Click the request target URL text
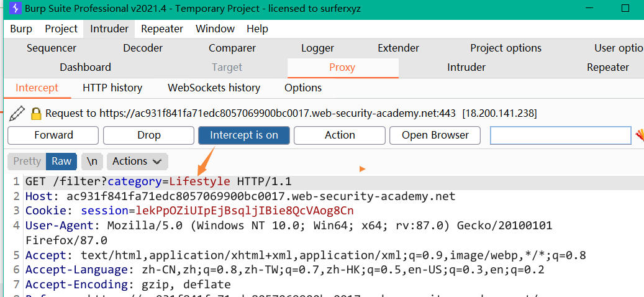Viewport: 644px width, 297px height. [278, 113]
